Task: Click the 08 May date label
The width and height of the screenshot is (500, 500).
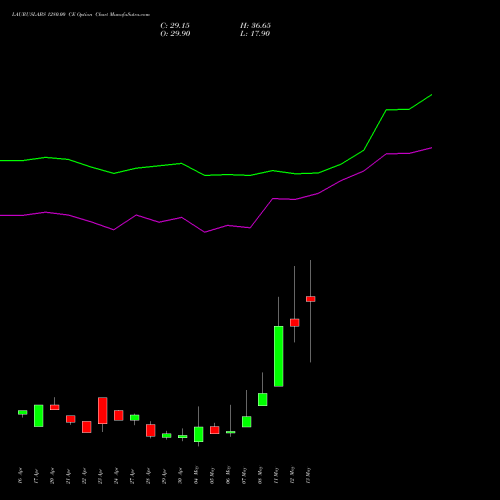Action: coord(260,475)
